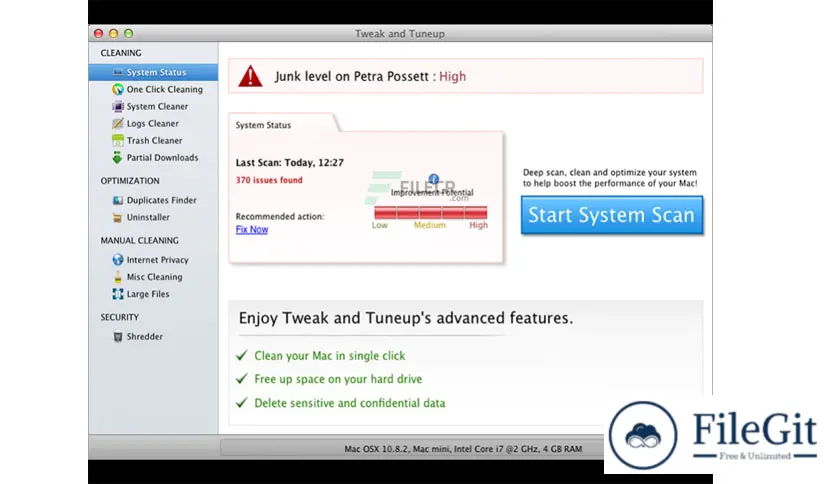The height and width of the screenshot is (484, 836).
Task: Click the red warning triangle icon
Action: coord(250,76)
